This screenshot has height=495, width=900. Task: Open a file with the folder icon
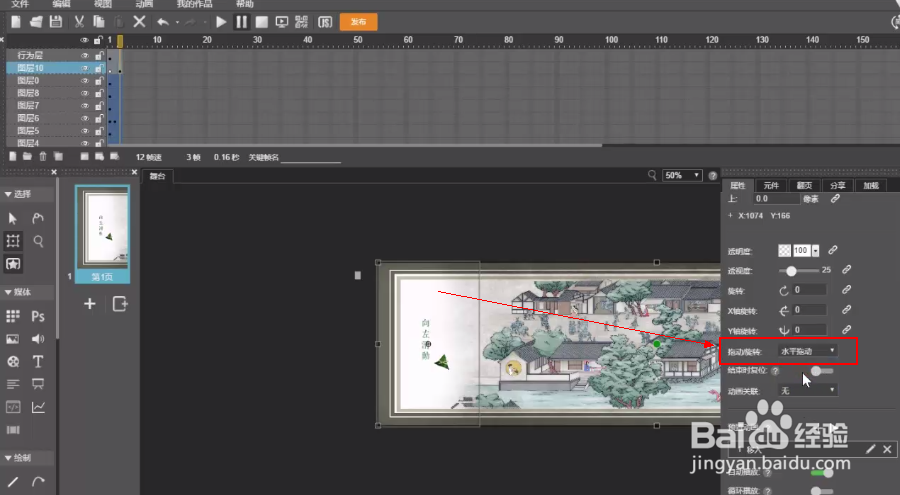click(36, 22)
